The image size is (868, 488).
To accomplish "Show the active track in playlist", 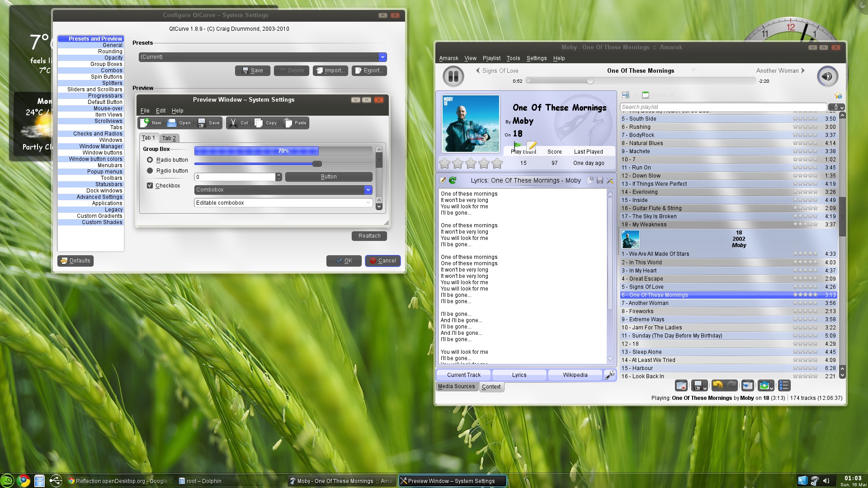I will (x=748, y=385).
